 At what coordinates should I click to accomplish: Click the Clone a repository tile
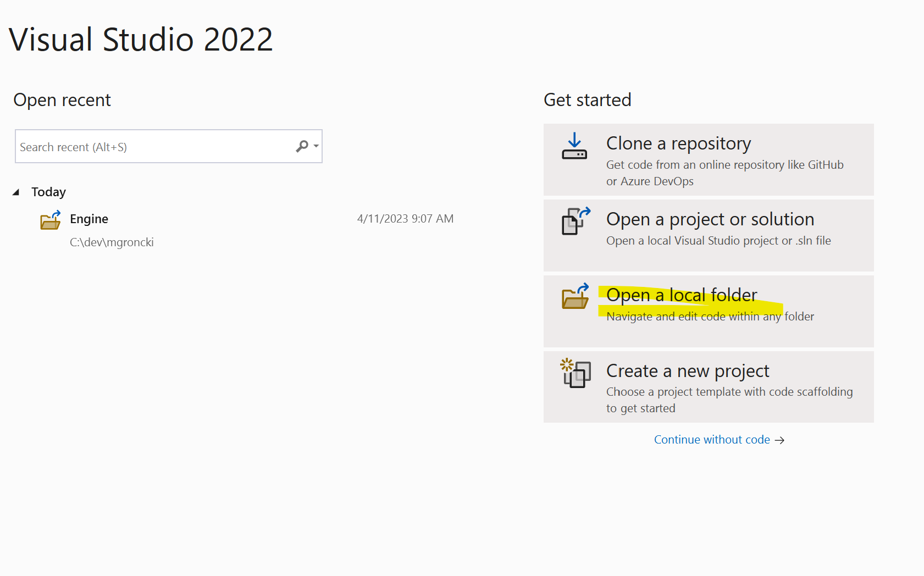point(708,160)
